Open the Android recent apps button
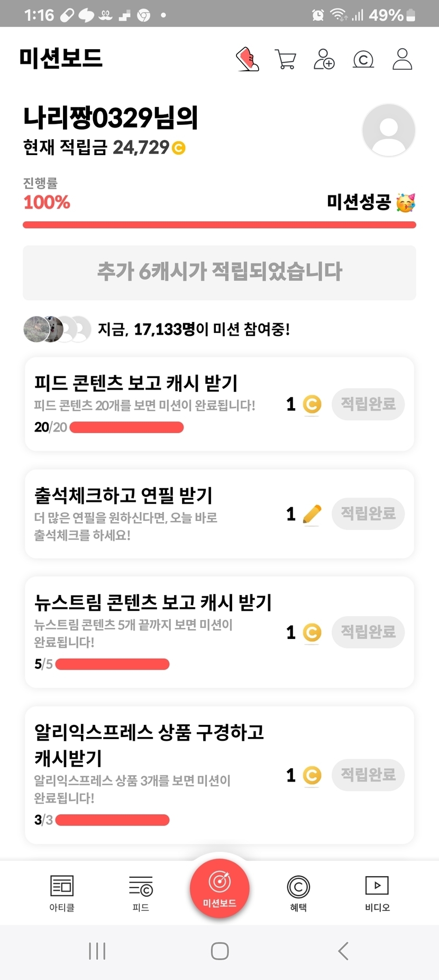The width and height of the screenshot is (439, 980). coord(97,951)
